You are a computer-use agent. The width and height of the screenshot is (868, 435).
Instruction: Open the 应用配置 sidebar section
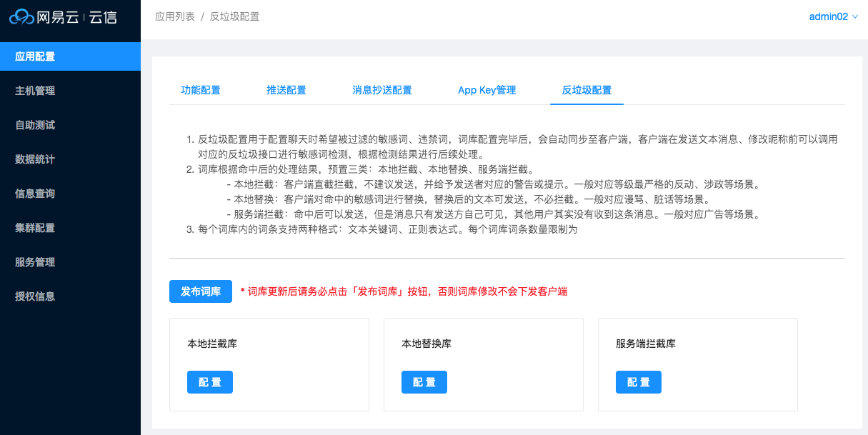pos(39,55)
